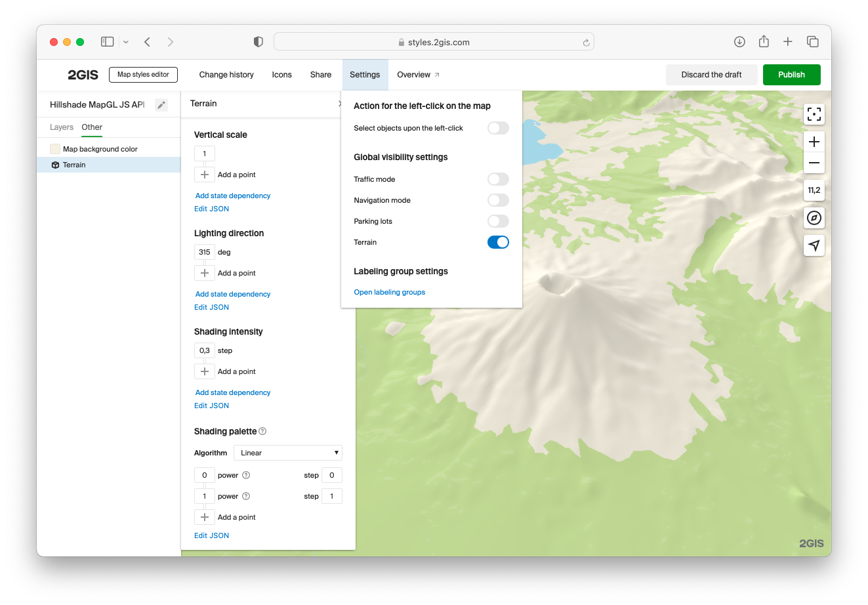Disable the Terrain visibility toggle

click(x=498, y=242)
